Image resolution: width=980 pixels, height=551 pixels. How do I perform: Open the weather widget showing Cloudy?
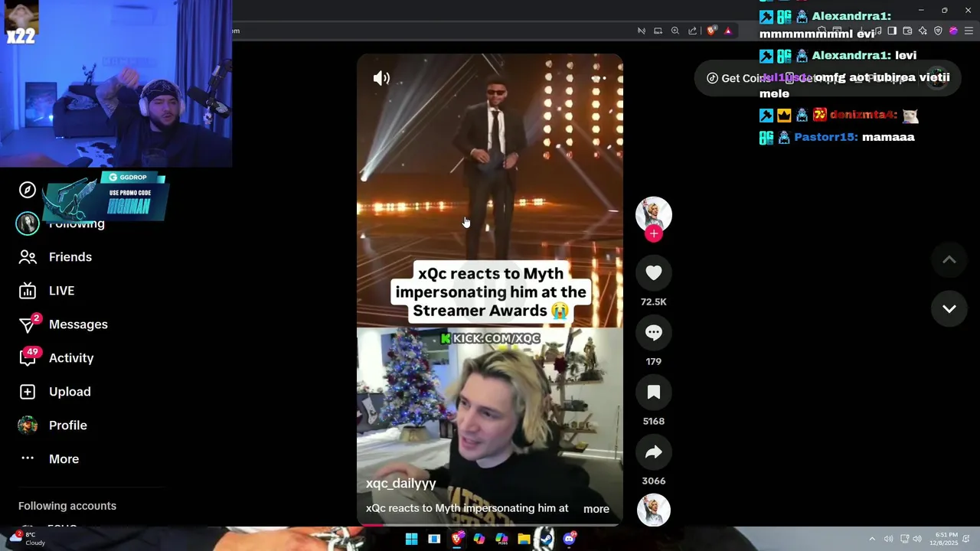point(28,539)
